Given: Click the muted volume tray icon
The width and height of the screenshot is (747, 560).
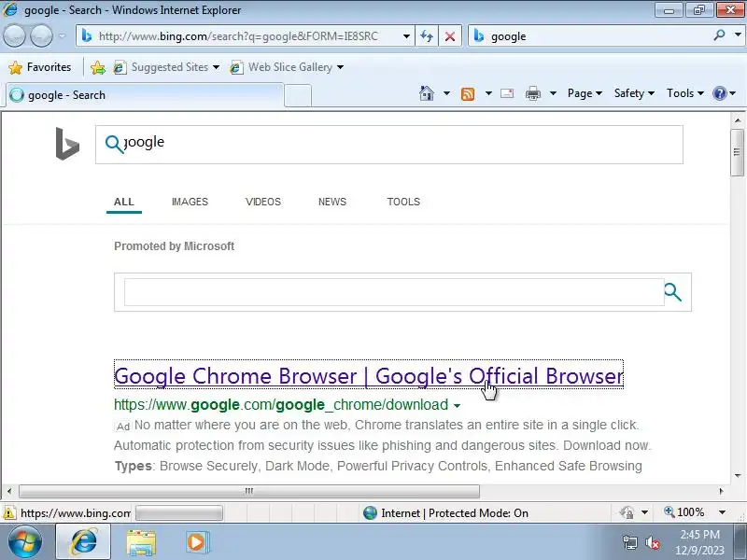Looking at the screenshot, I should click(652, 542).
